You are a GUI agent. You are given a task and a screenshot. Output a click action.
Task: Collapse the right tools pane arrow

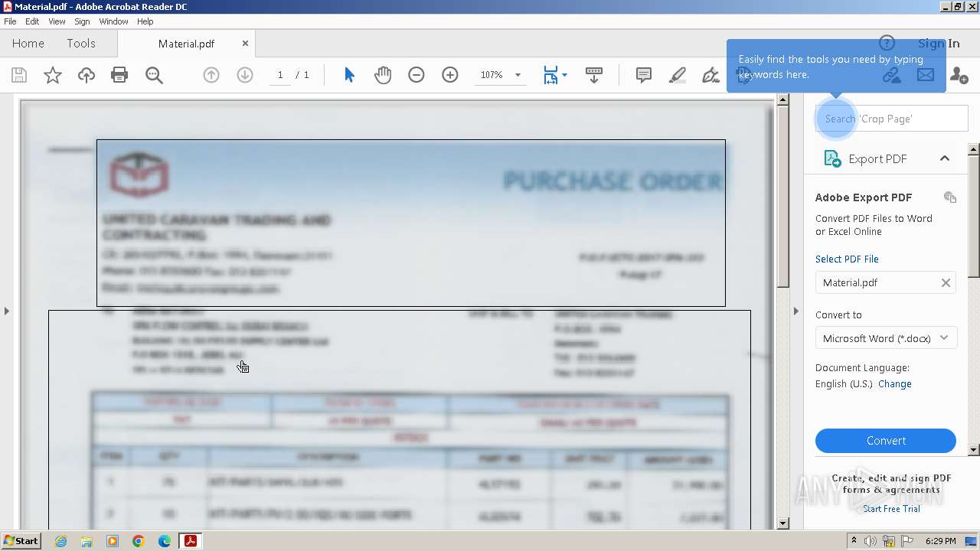pos(795,311)
